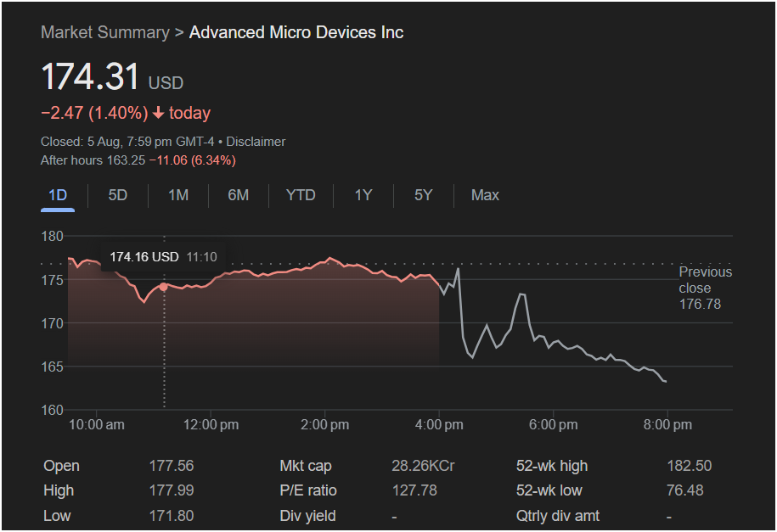This screenshot has height=532, width=777.
Task: Click the Advanced Micro Devices Inc title
Action: [x=296, y=33]
